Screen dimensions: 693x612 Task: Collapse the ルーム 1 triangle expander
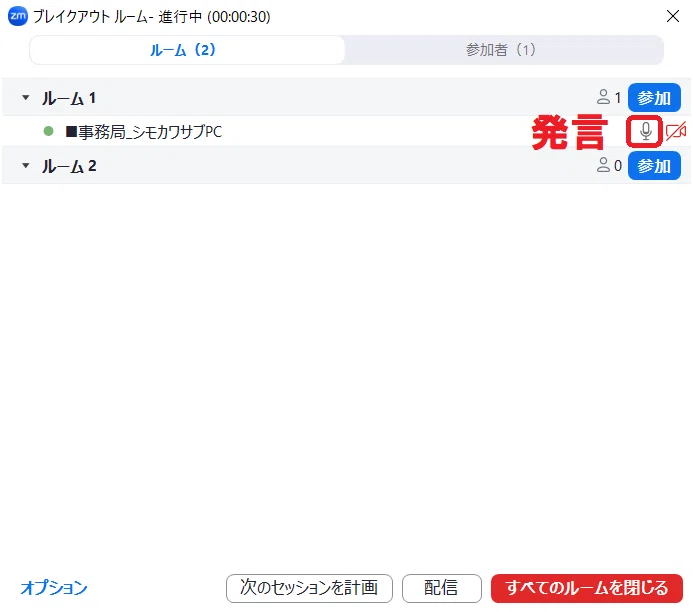(26, 98)
